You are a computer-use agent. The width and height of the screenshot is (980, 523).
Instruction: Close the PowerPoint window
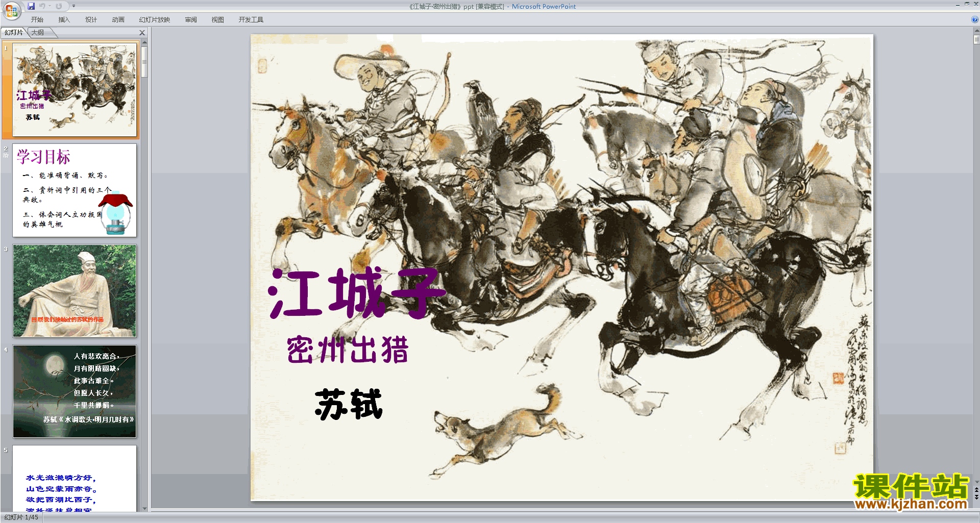click(976, 4)
